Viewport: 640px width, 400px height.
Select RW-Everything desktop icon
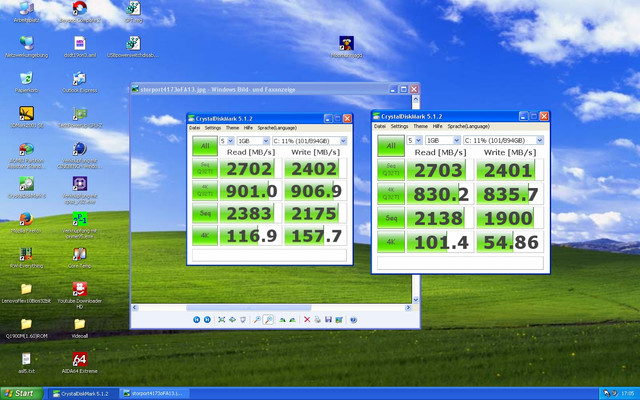tap(27, 258)
